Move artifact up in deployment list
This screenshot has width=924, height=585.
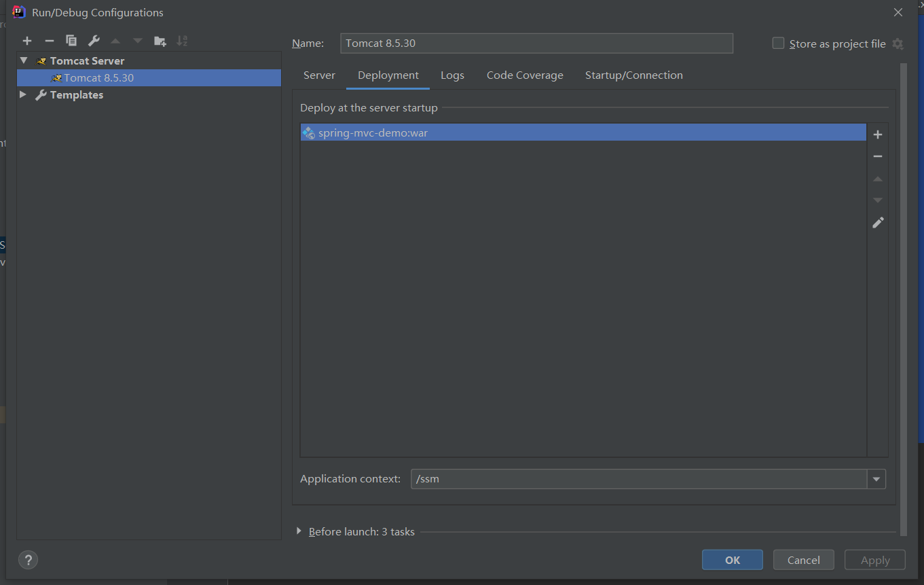pyautogui.click(x=878, y=179)
